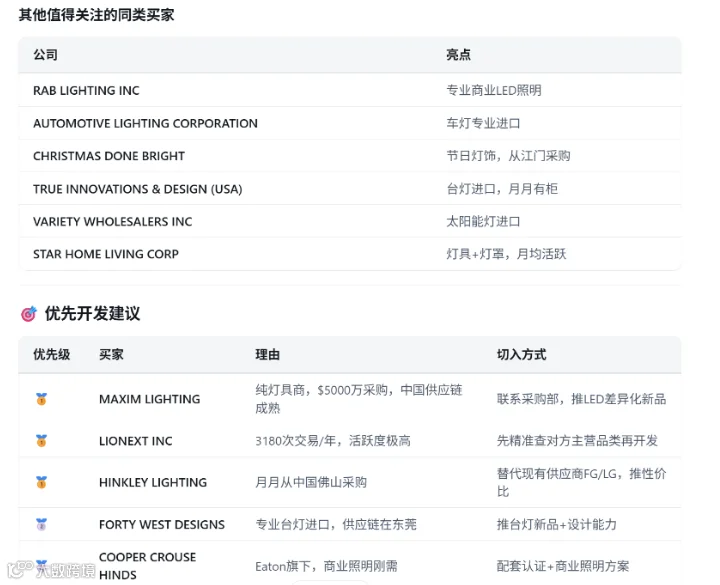Click the 买家 column header
Screen dimensions: 720x585
(x=111, y=354)
